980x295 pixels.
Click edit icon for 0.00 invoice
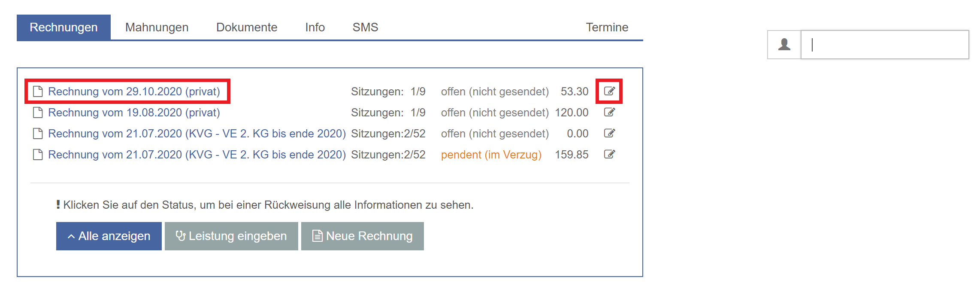click(609, 133)
